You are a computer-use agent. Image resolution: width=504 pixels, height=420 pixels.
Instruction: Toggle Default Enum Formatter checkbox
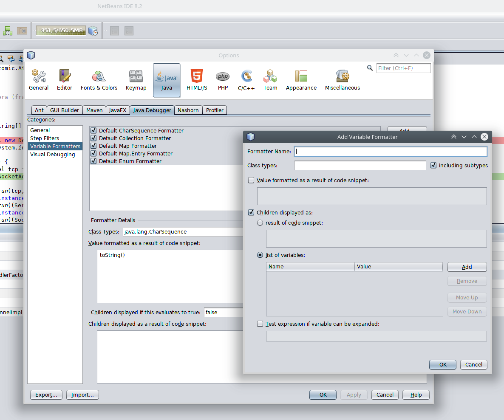[93, 161]
